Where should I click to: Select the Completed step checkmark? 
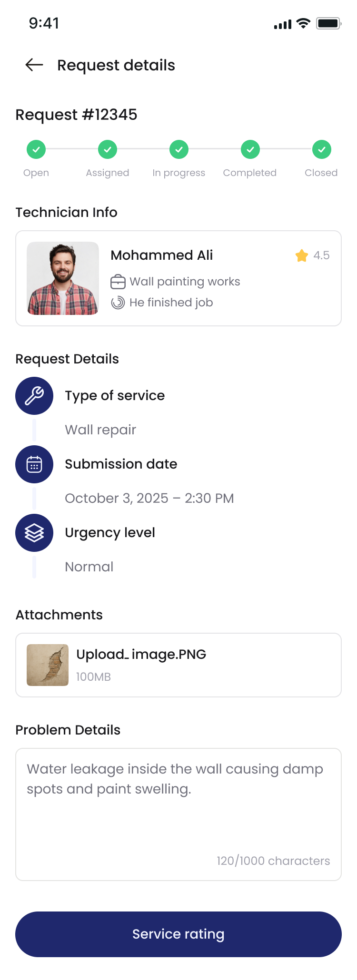point(250,149)
